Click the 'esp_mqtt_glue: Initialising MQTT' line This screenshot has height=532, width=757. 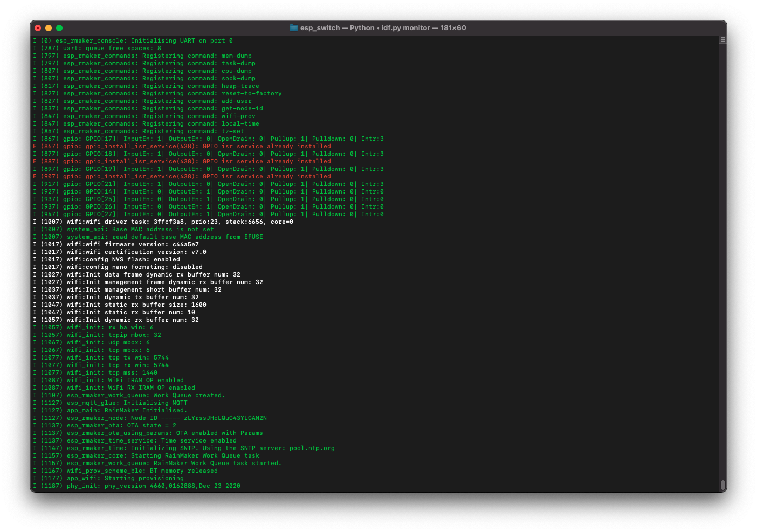(111, 403)
